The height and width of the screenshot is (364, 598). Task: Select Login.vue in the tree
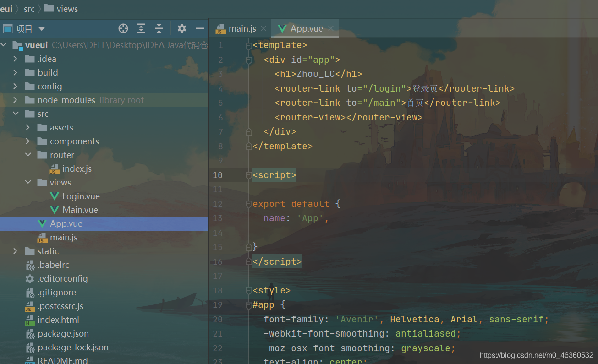coord(81,196)
